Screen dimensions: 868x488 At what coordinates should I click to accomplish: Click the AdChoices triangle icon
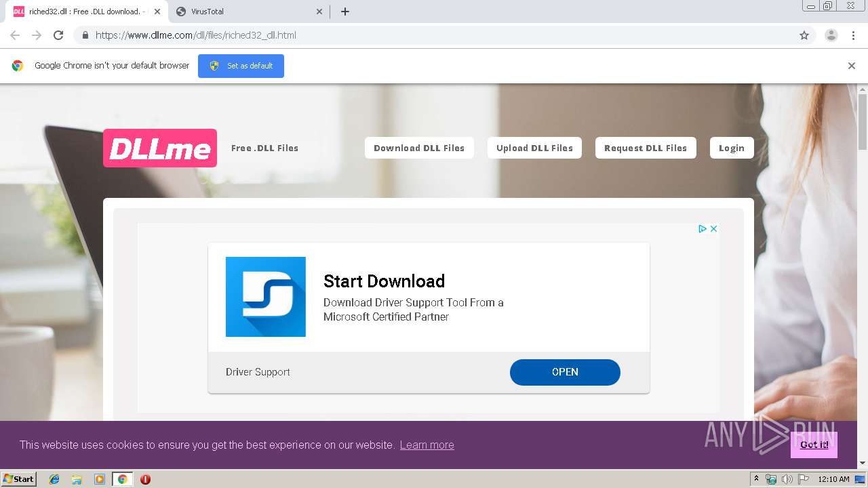coord(703,229)
